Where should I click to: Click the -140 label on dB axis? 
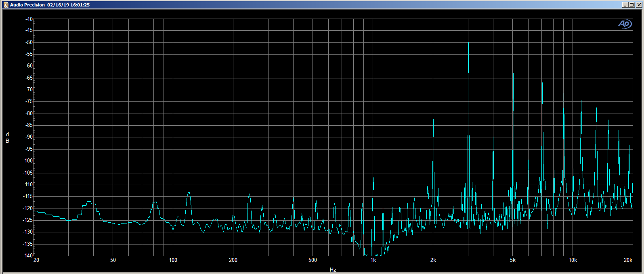click(27, 255)
